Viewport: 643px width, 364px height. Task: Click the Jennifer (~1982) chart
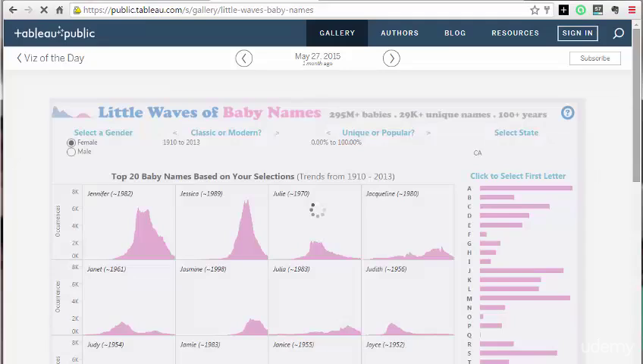(129, 223)
